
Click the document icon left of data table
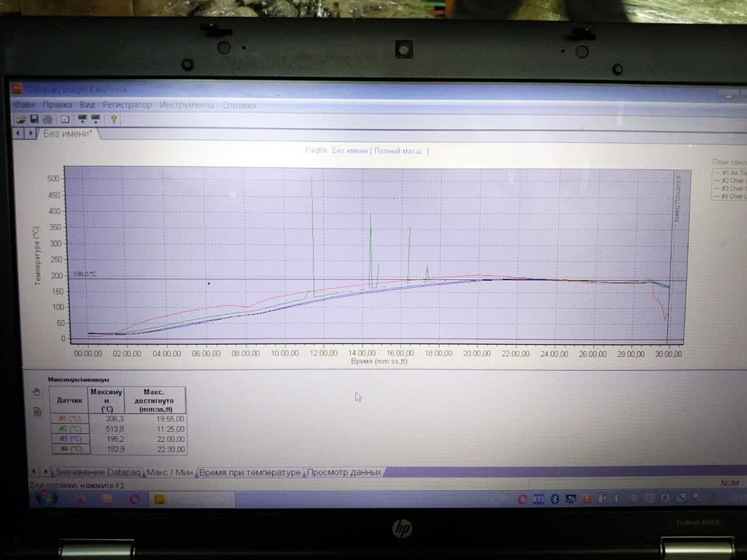point(36,411)
